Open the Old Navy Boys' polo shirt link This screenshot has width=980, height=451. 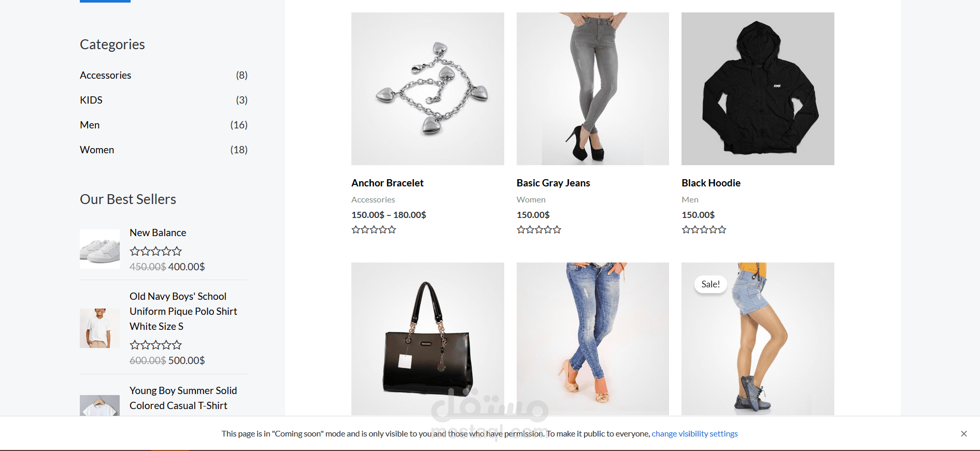pos(183,311)
